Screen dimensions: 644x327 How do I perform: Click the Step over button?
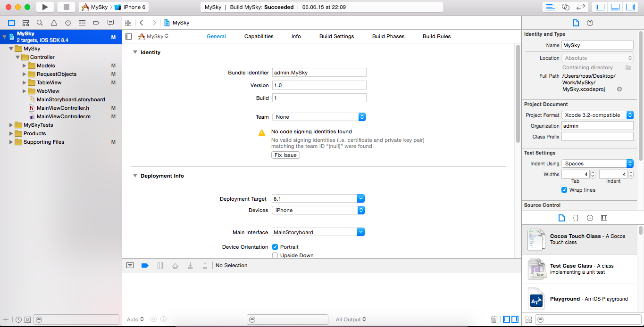[175, 265]
